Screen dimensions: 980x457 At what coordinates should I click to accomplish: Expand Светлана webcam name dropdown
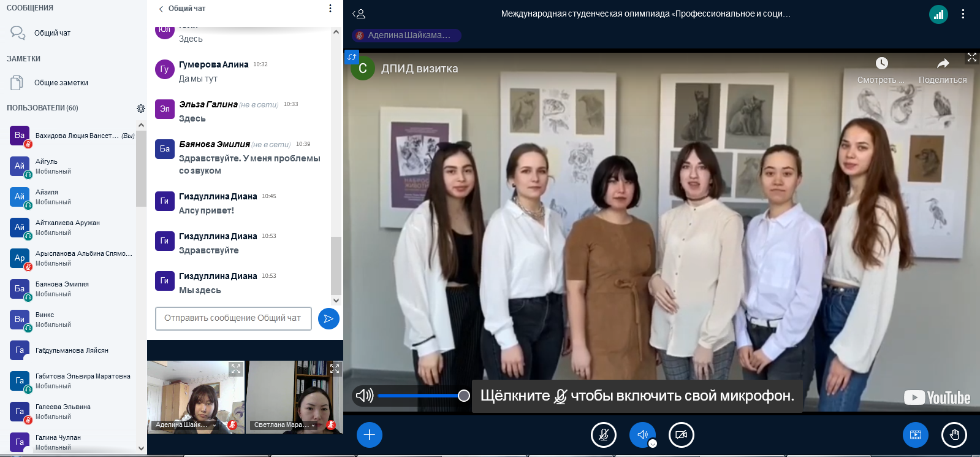[x=313, y=425]
